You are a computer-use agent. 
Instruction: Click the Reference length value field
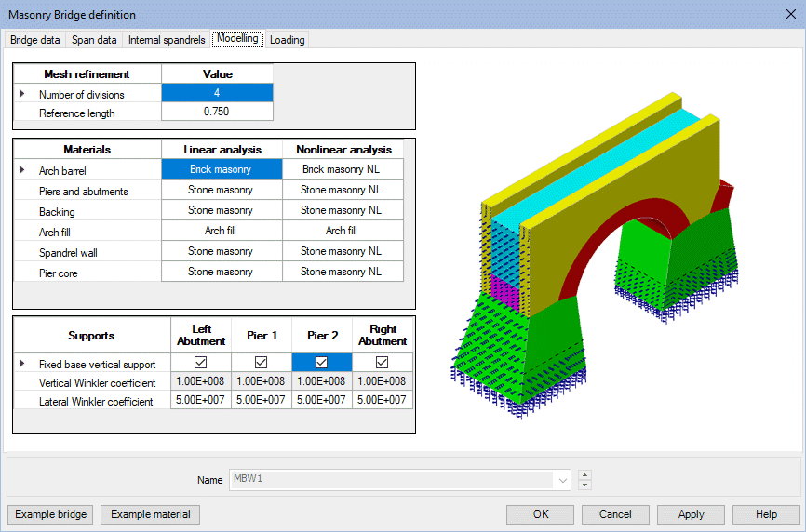tap(217, 113)
